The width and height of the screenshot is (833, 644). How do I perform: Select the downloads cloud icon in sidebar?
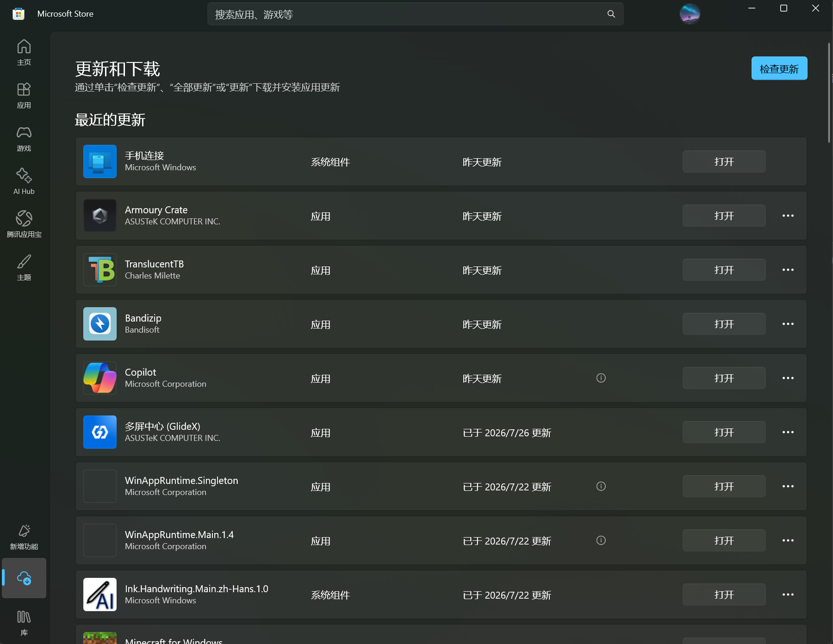point(24,578)
